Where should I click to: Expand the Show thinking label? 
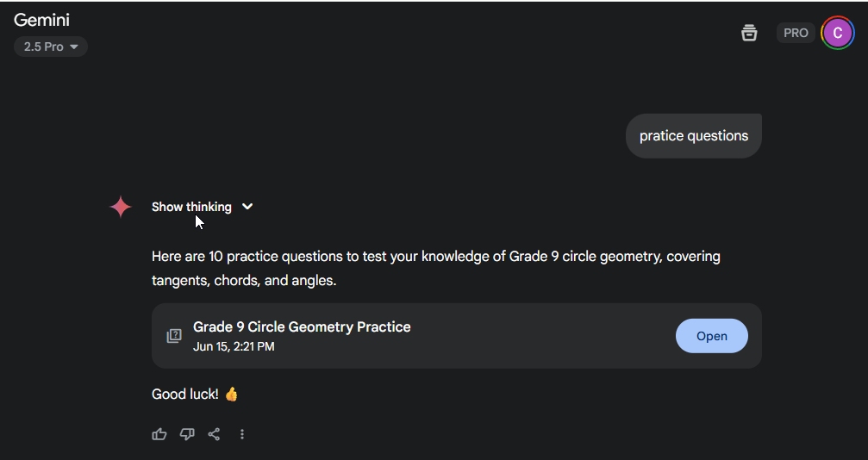point(191,207)
